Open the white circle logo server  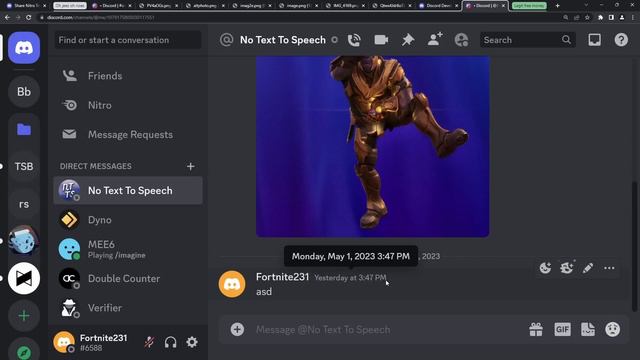24,278
